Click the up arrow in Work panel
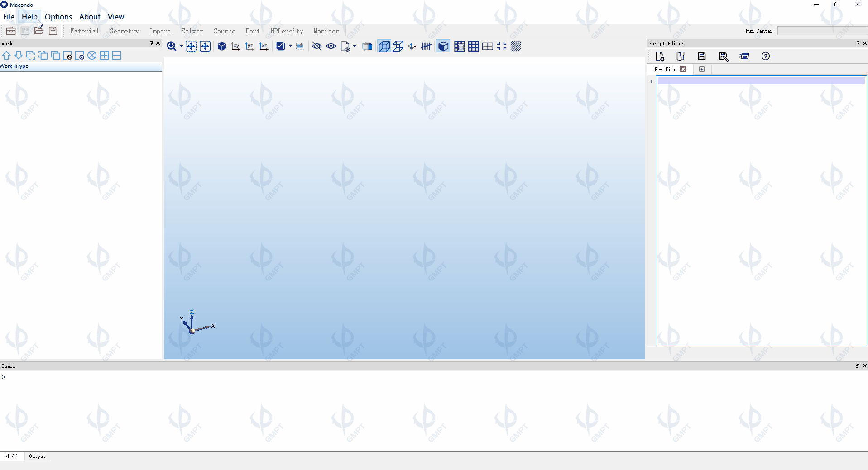The width and height of the screenshot is (868, 470). coord(6,55)
